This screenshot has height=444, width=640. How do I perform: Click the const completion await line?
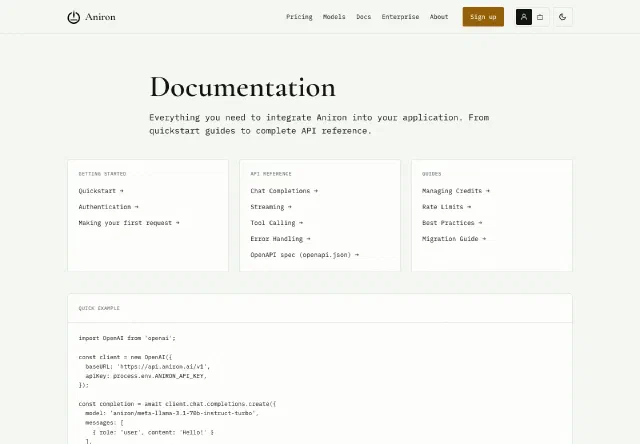pos(178,404)
